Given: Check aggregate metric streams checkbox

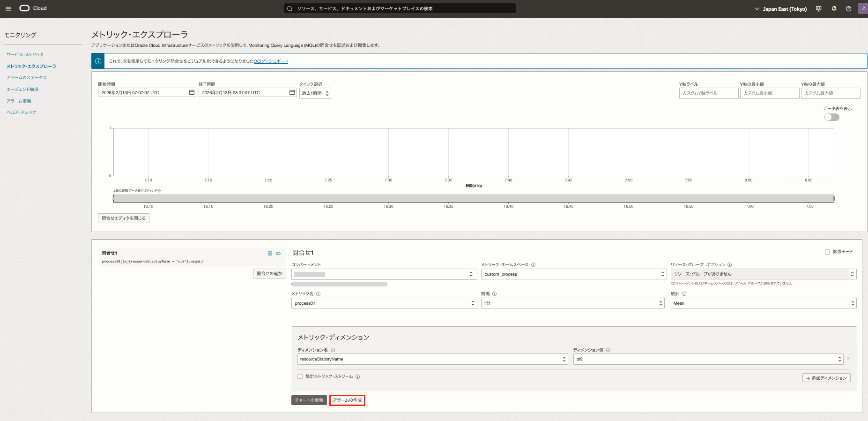Looking at the screenshot, I should 300,376.
